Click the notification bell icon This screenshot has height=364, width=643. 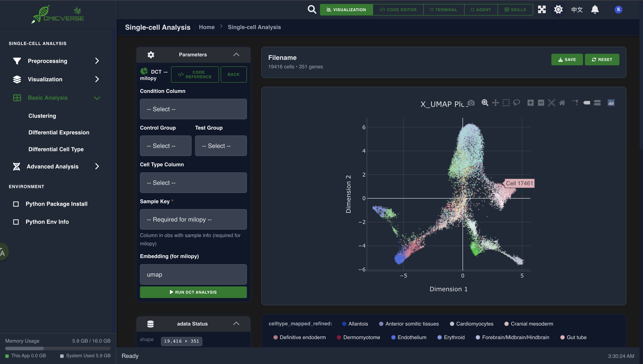(595, 9)
